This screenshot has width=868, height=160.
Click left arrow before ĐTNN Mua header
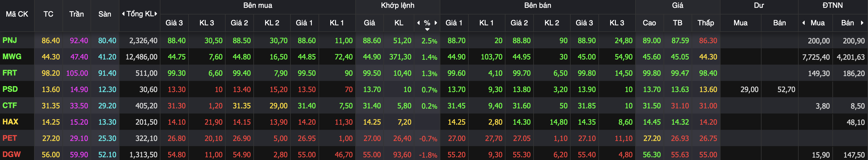[x=804, y=23]
